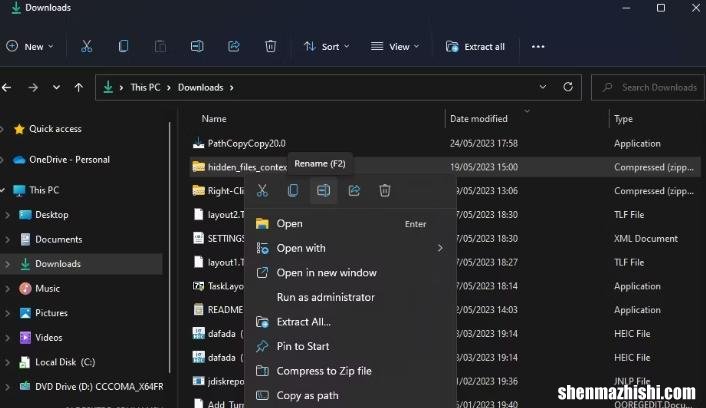This screenshot has width=706, height=408.
Task: Select This PC in the sidebar
Action: pyautogui.click(x=44, y=190)
